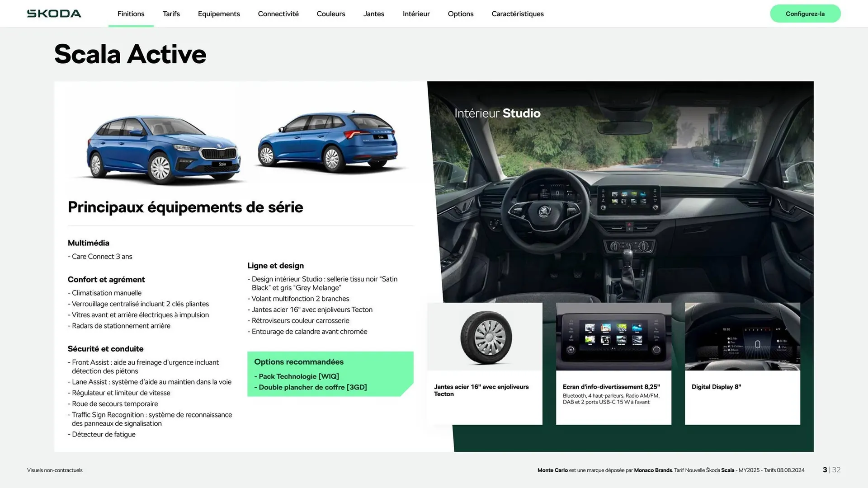Click the page indicator 3 | 32

tap(831, 470)
